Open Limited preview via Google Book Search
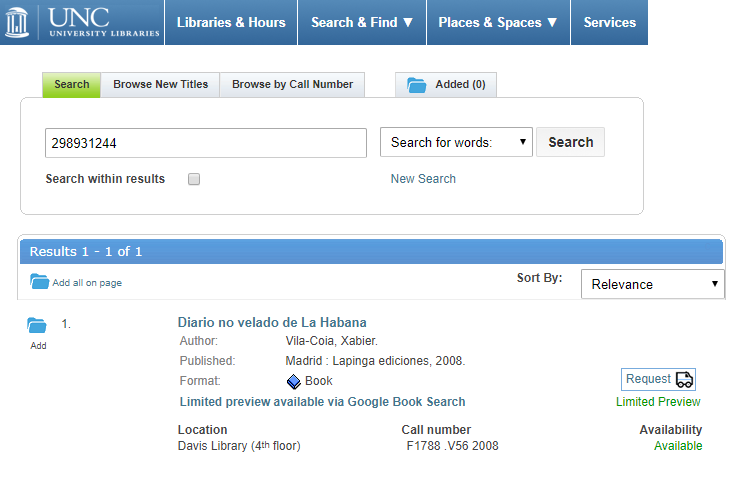Viewport: 733px width, 482px height. [323, 402]
